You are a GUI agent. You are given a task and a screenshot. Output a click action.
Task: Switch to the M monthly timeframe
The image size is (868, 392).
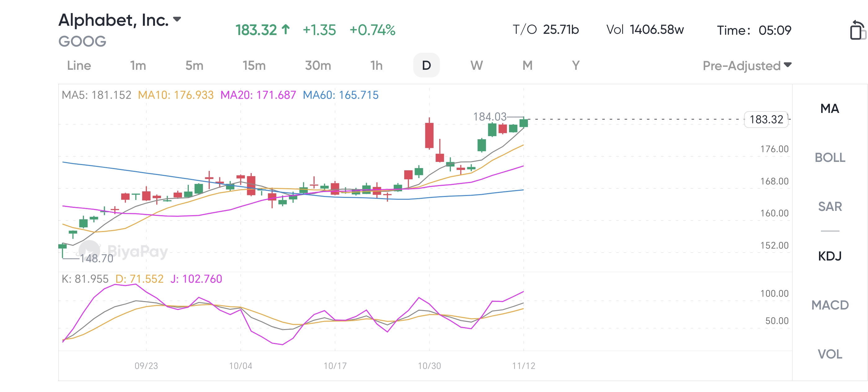(x=527, y=65)
